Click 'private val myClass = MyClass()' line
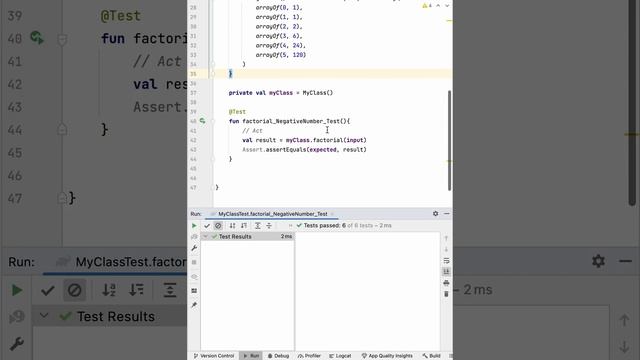Viewport: 640px width, 360px height. coord(281,93)
